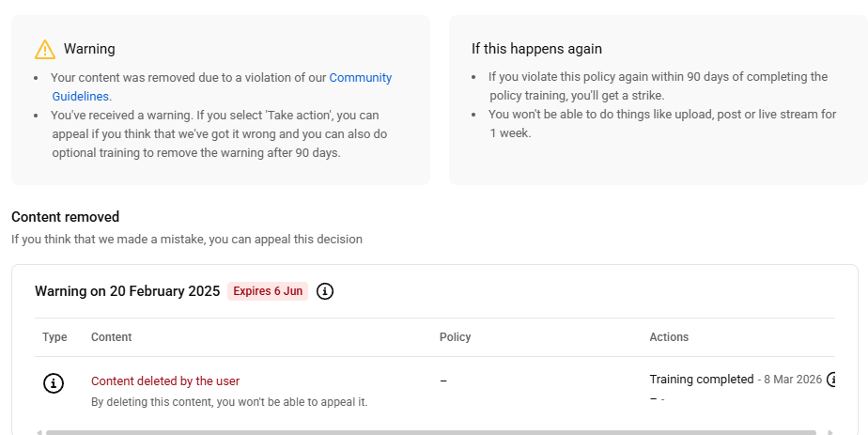Click the info icon in Type column
This screenshot has width=868, height=435.
(54, 383)
